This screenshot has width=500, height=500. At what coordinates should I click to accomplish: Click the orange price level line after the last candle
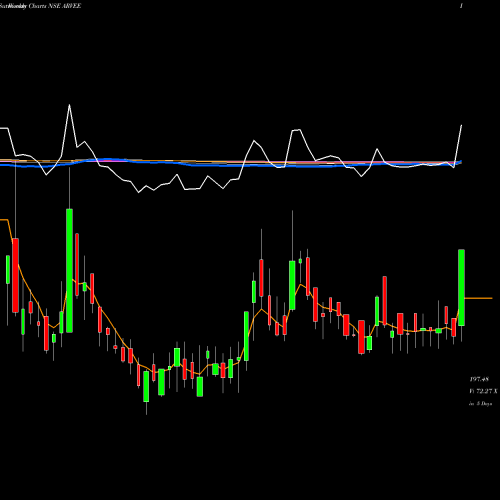pyautogui.click(x=479, y=298)
